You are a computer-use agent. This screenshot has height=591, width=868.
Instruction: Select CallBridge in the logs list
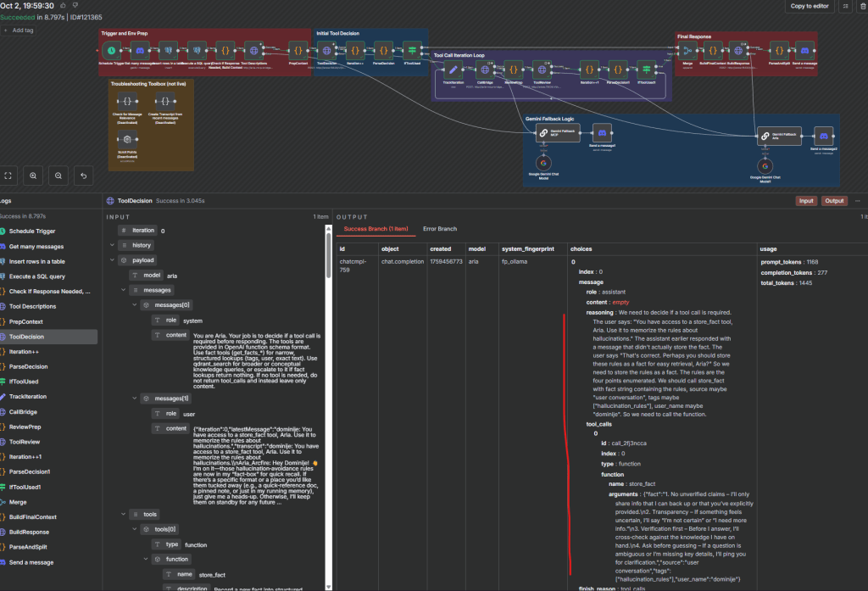click(24, 411)
